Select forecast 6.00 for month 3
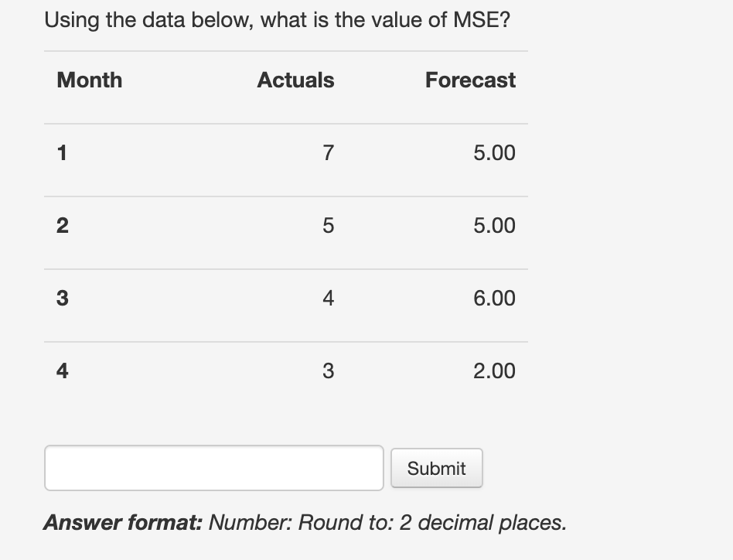This screenshot has height=560, width=733. tap(496, 298)
